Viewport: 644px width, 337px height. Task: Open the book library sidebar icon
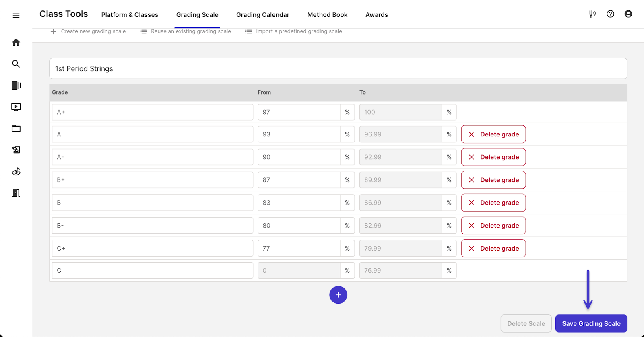16,85
